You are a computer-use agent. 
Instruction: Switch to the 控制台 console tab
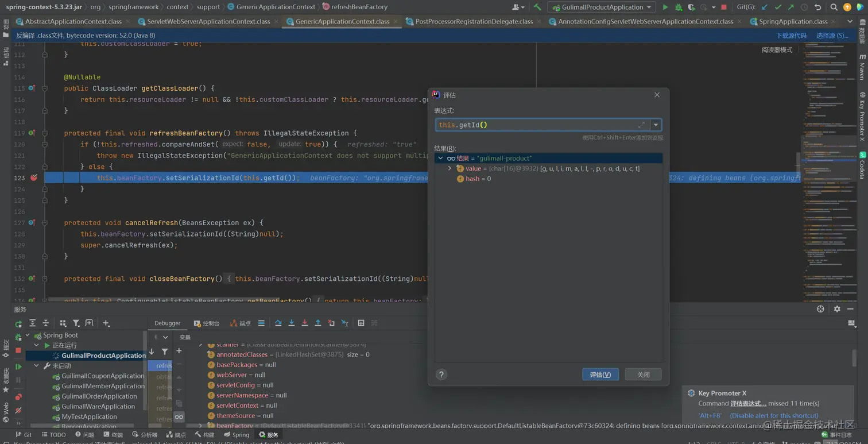point(207,323)
